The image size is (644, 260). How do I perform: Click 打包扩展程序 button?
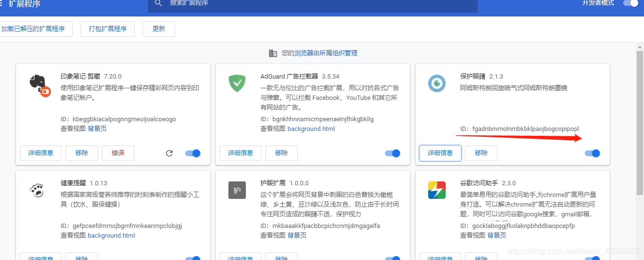click(x=108, y=29)
